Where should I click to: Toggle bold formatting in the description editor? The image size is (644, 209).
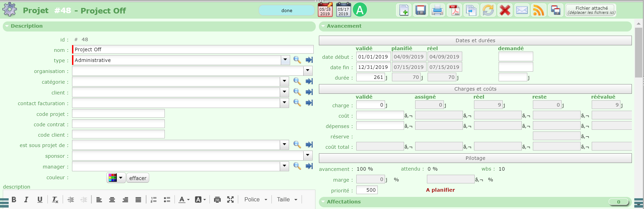pos(14,200)
